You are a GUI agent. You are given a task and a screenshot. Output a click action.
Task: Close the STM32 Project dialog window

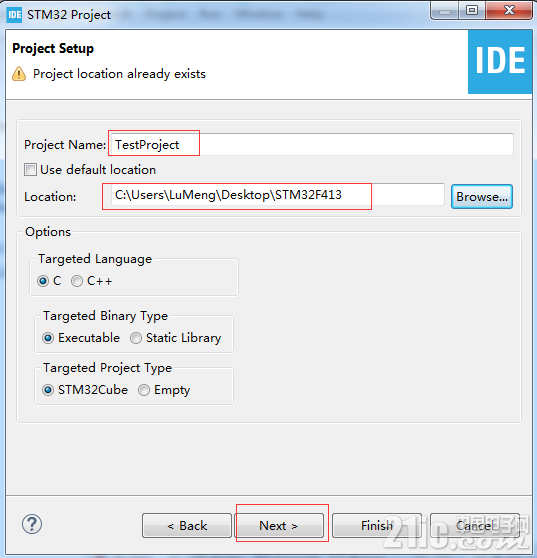click(510, 10)
